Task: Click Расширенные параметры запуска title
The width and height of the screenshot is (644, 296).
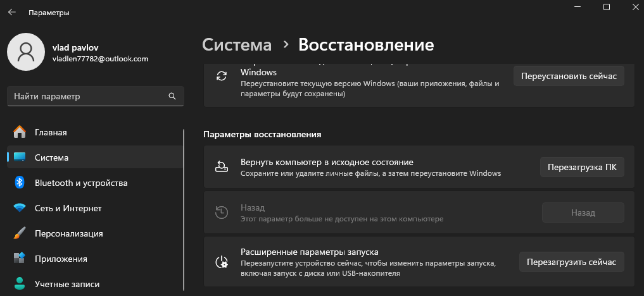Action: (309, 252)
